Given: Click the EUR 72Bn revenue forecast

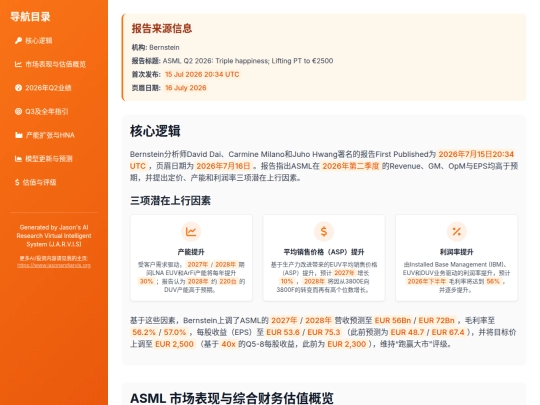Looking at the screenshot, I should click(436, 321).
